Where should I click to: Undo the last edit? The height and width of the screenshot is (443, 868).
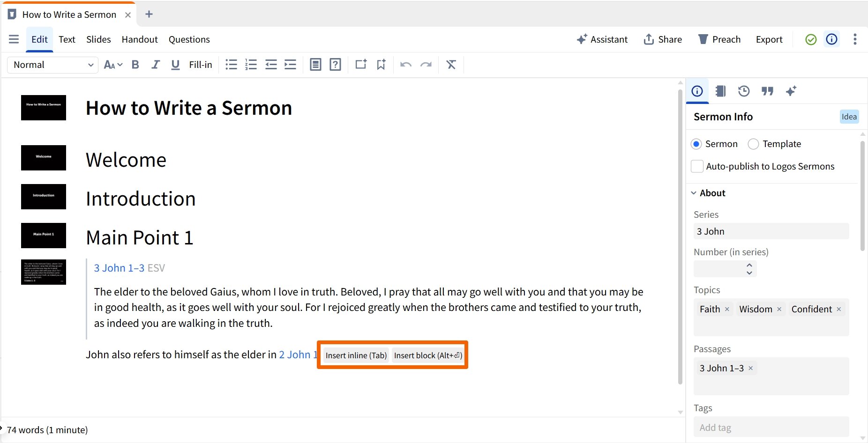click(406, 65)
